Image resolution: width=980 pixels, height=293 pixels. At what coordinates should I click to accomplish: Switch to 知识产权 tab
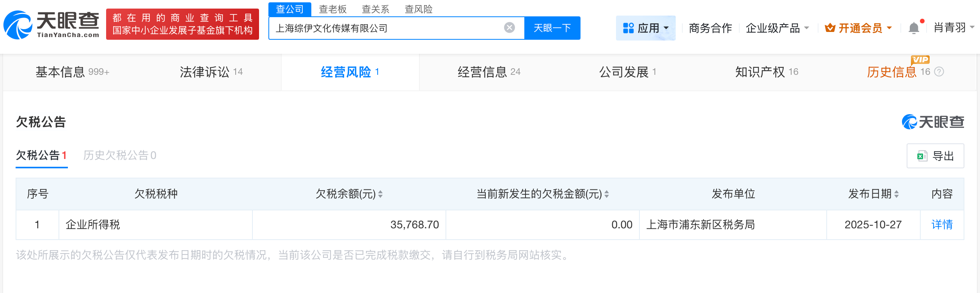(x=767, y=72)
